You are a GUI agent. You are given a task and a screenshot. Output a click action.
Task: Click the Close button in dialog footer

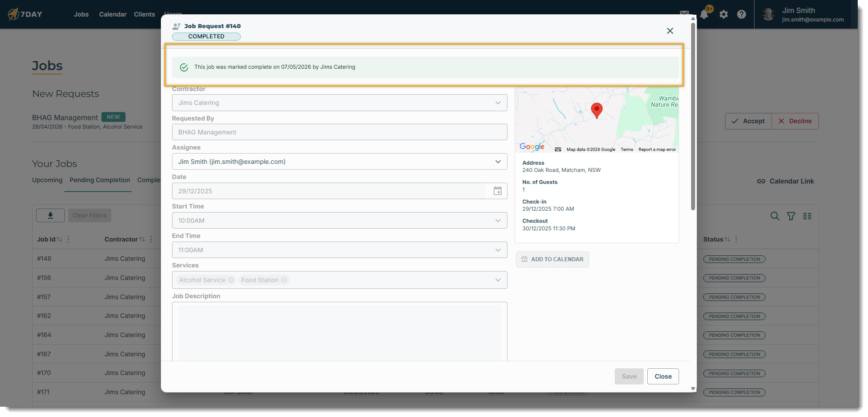(x=663, y=376)
